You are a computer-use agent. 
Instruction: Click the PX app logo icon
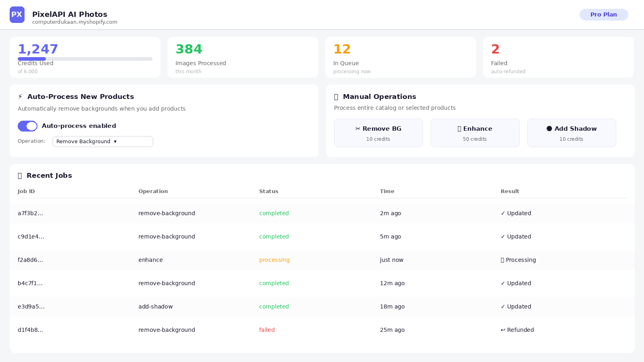(17, 15)
